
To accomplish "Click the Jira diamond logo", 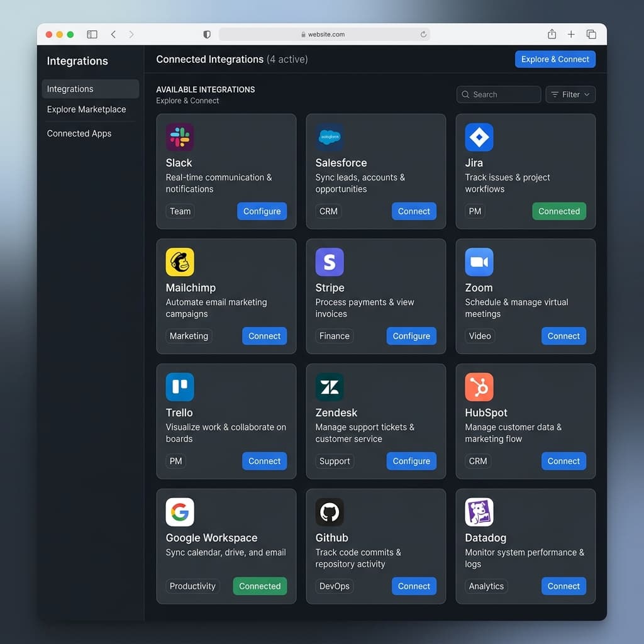I will pyautogui.click(x=479, y=137).
